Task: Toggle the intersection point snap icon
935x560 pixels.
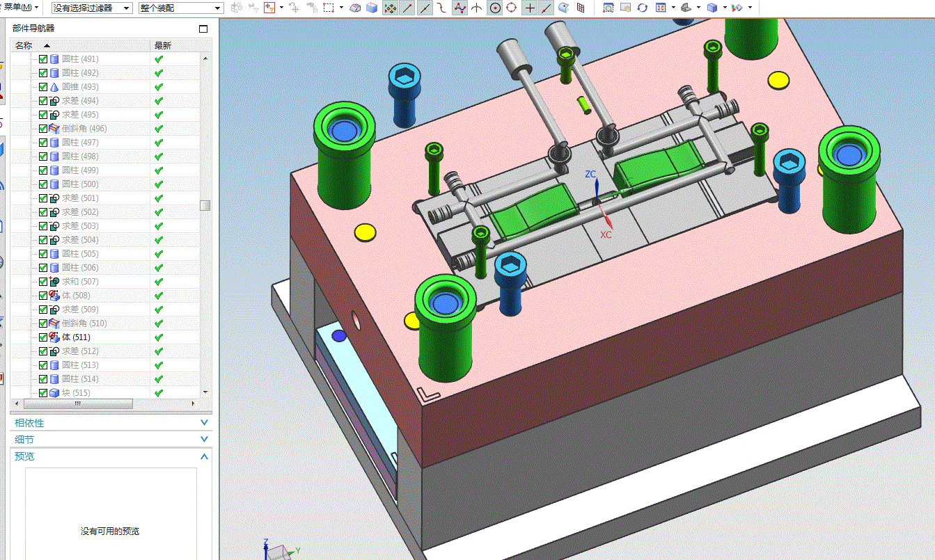Action: [477, 8]
